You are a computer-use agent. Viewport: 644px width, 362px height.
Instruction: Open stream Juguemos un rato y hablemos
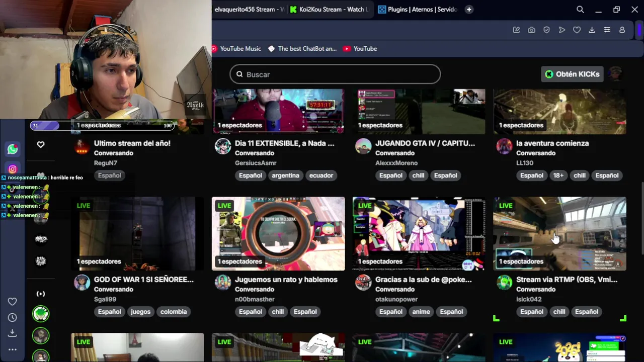[x=286, y=280]
